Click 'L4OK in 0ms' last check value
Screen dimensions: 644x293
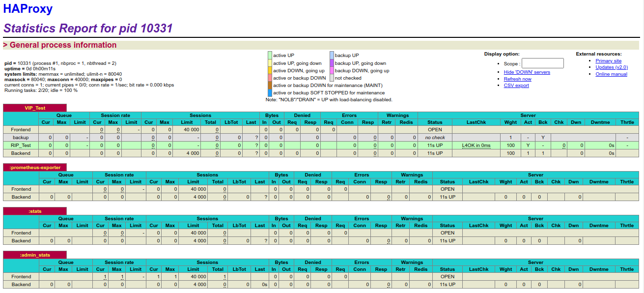[476, 146]
